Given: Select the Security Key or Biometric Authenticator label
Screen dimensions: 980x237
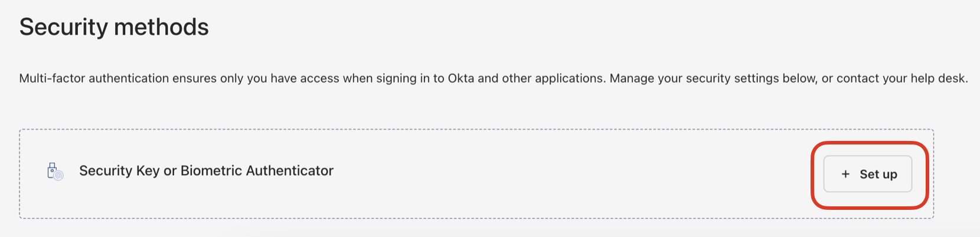Looking at the screenshot, I should click(206, 171).
